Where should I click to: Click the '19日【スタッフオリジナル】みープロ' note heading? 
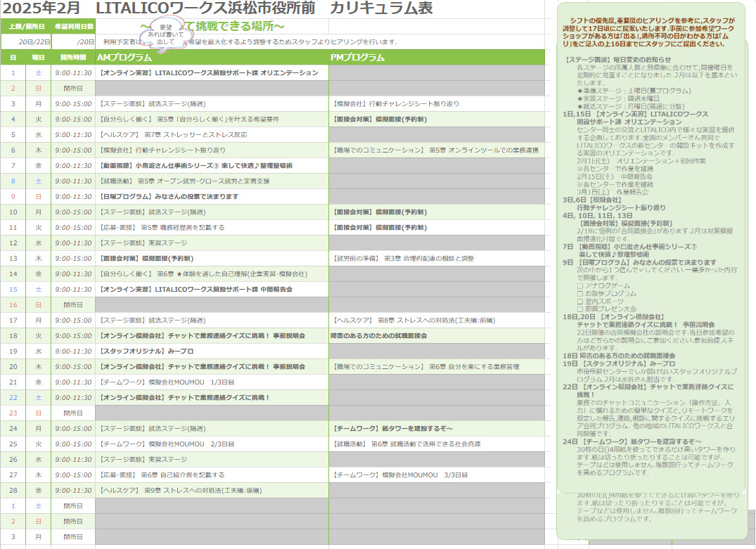pos(619,363)
